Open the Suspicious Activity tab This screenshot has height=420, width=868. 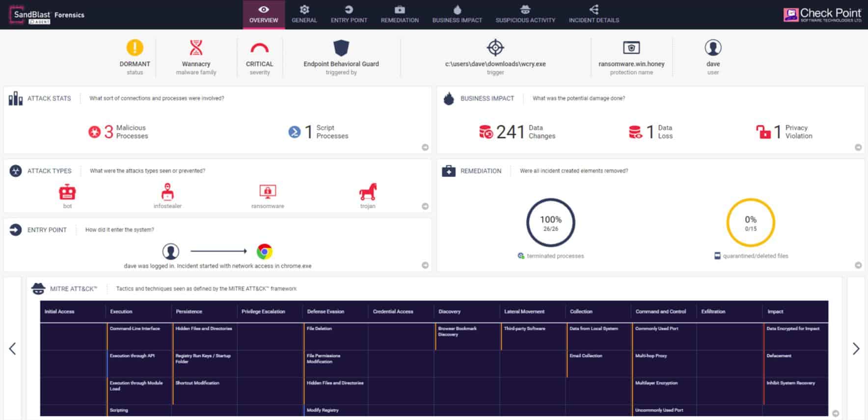525,15
